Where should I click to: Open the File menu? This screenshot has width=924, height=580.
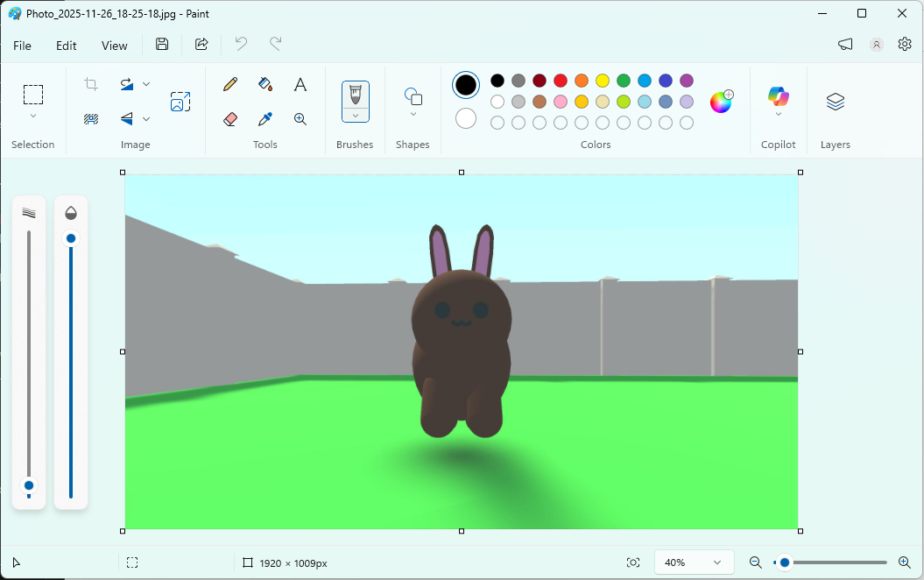(x=22, y=46)
